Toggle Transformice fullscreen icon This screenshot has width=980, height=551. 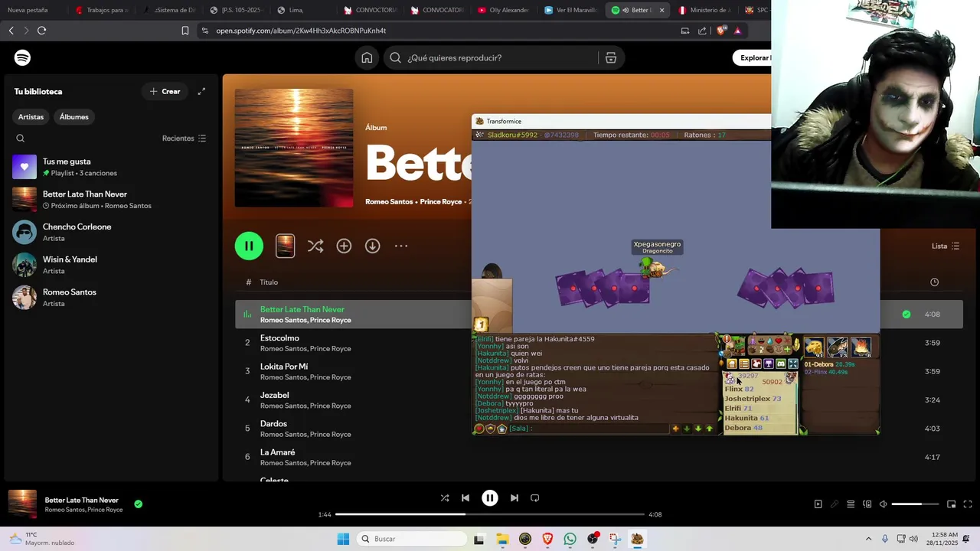[x=793, y=364]
